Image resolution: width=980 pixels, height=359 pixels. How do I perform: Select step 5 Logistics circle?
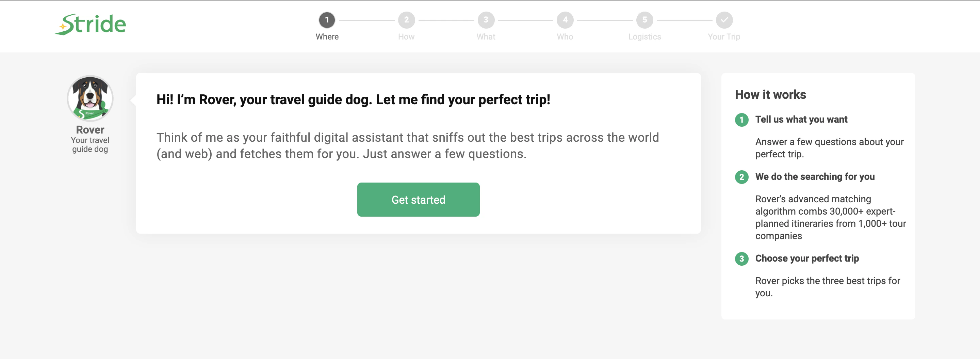644,20
